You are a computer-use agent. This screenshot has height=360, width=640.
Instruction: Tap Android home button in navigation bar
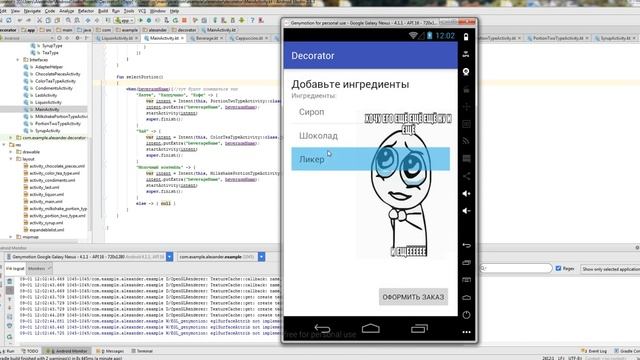371,328
